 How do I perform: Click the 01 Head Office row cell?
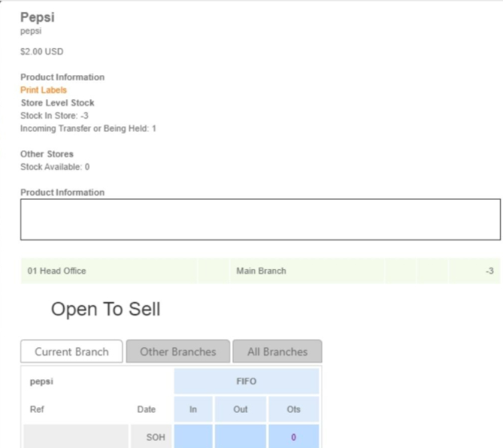(56, 271)
